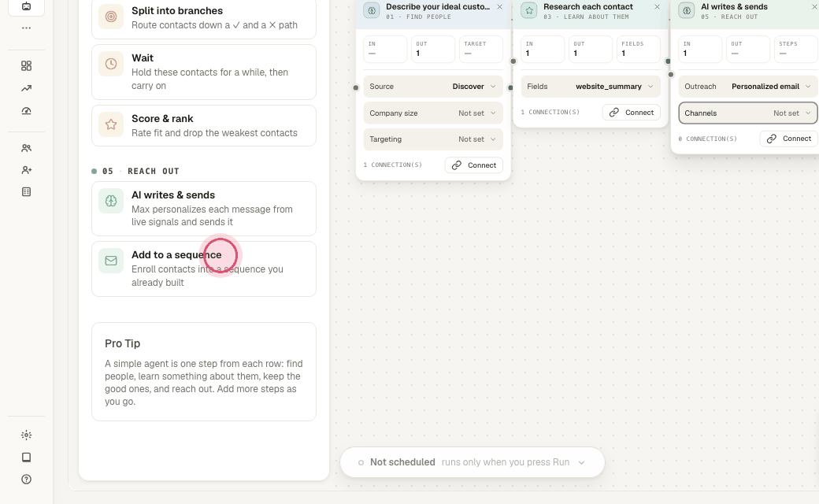Click Connect on Describe your ideal customer node
The image size is (819, 504).
tap(474, 165)
